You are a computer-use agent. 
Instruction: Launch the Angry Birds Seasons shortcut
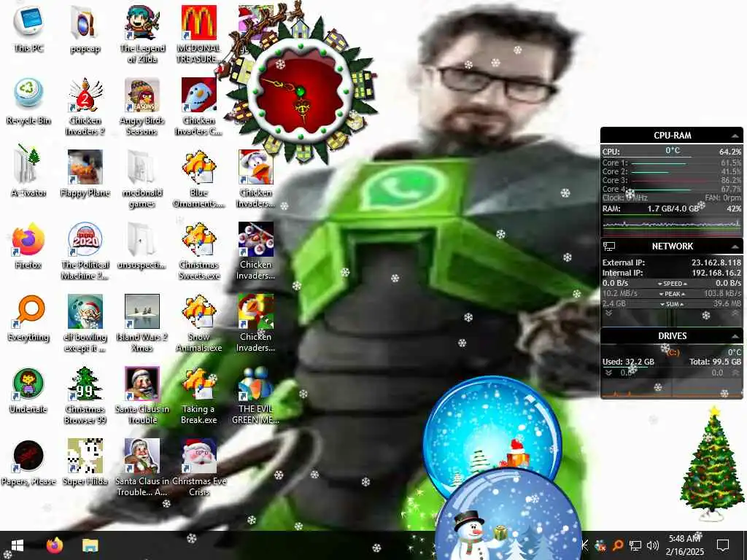[142, 106]
